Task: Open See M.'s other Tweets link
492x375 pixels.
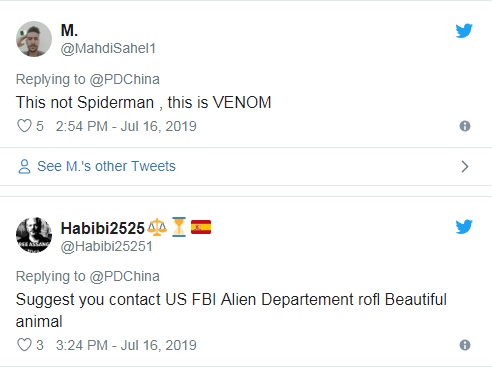Action: click(106, 166)
